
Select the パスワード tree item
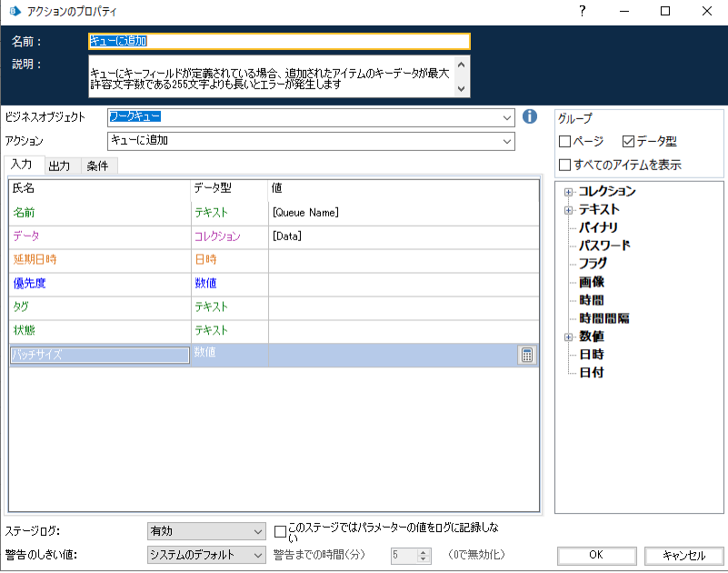pyautogui.click(x=604, y=246)
